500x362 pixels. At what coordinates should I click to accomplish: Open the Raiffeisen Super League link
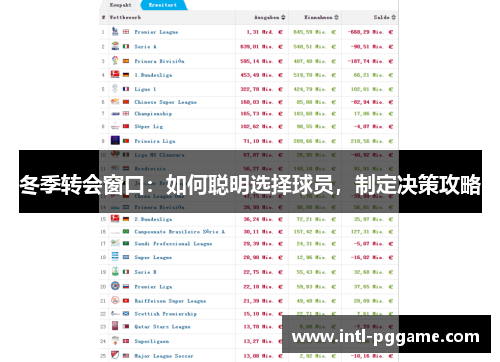[x=170, y=301]
